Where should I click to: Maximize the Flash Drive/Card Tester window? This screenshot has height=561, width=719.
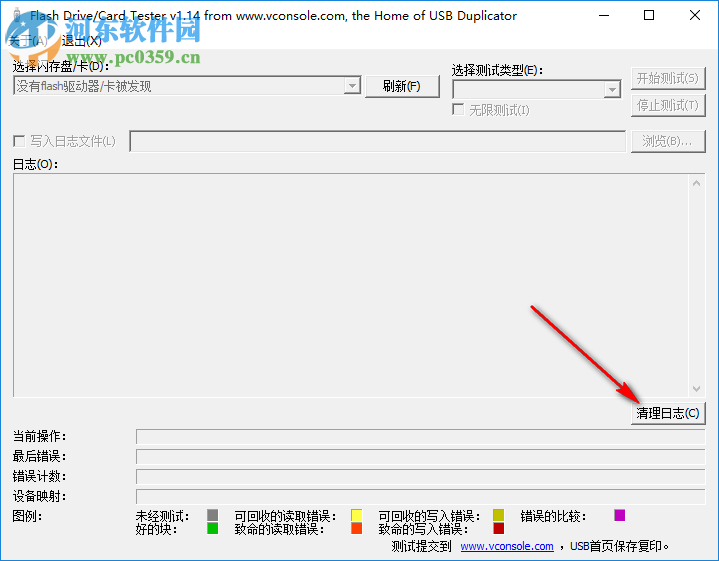(x=649, y=16)
